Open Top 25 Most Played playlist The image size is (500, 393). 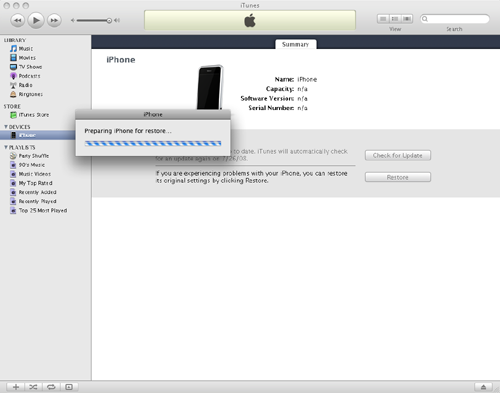pyautogui.click(x=38, y=210)
